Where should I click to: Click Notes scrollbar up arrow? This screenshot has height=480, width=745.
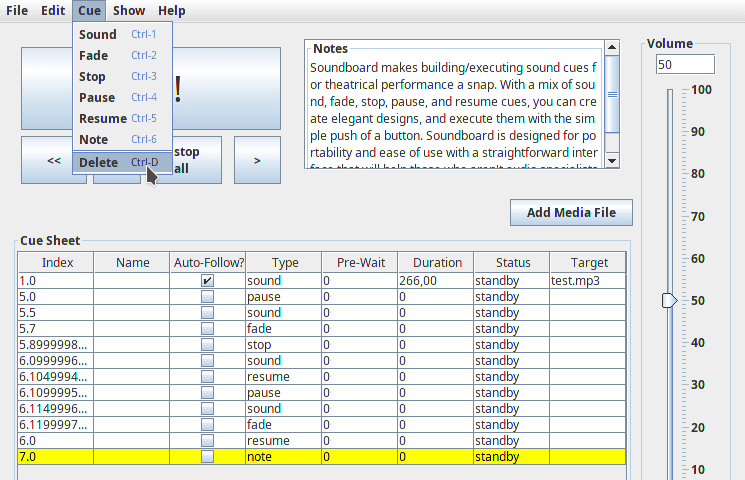[612, 48]
